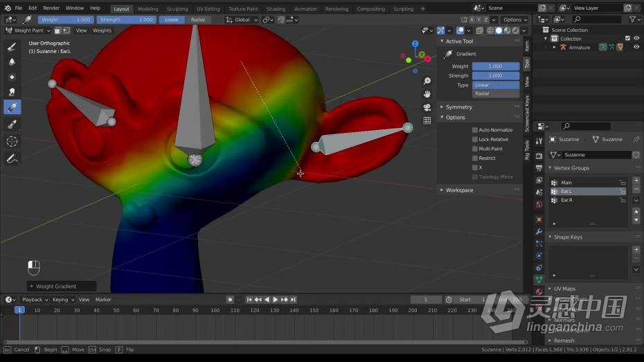The width and height of the screenshot is (644, 362).
Task: Click the Weight slider in header
Action: (x=66, y=19)
